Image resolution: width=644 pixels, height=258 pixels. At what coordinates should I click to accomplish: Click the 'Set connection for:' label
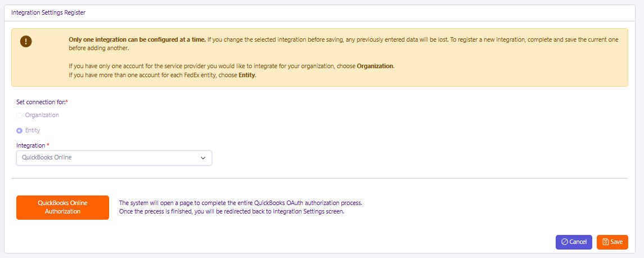pyautogui.click(x=42, y=101)
